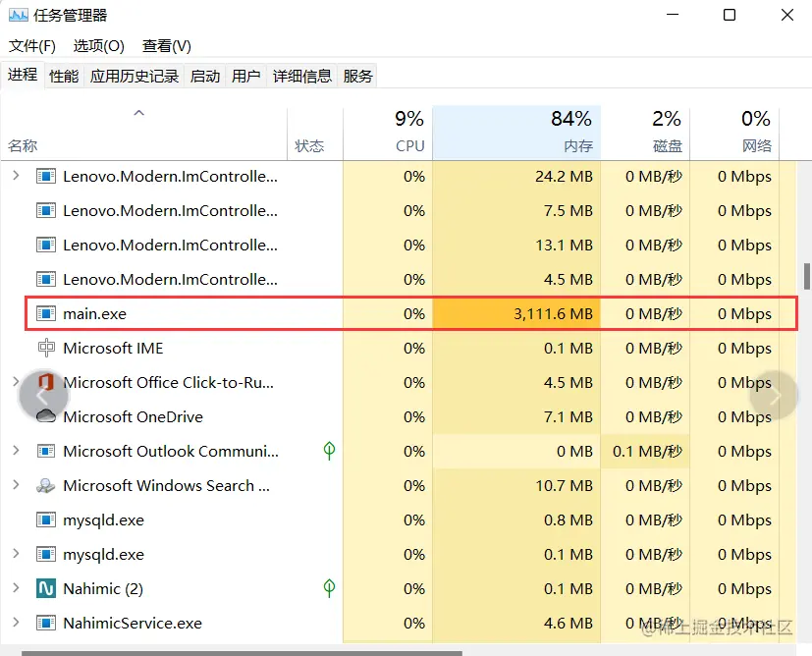This screenshot has height=656, width=812.
Task: Maximize the Task Manager window
Action: (x=730, y=15)
